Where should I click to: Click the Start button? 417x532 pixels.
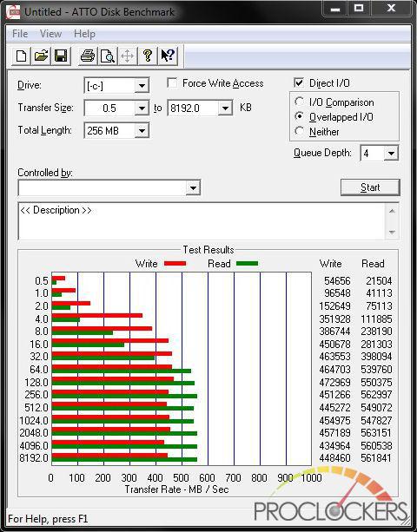pos(370,187)
